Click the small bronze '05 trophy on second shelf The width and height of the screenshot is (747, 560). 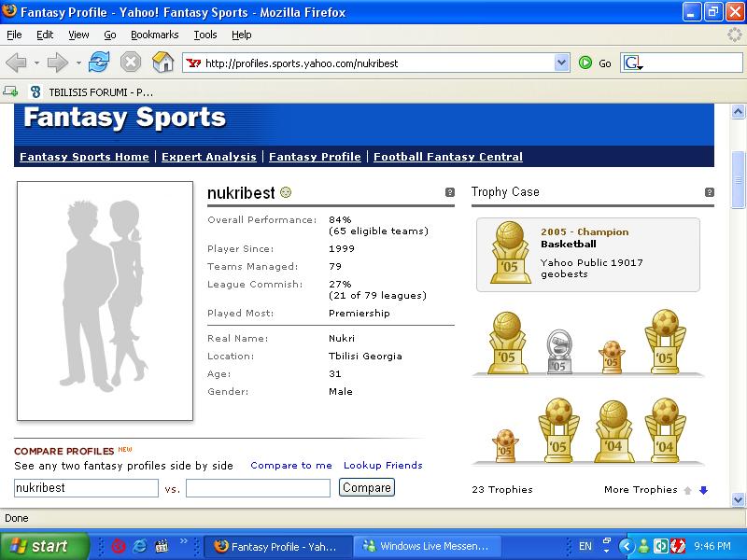(505, 446)
